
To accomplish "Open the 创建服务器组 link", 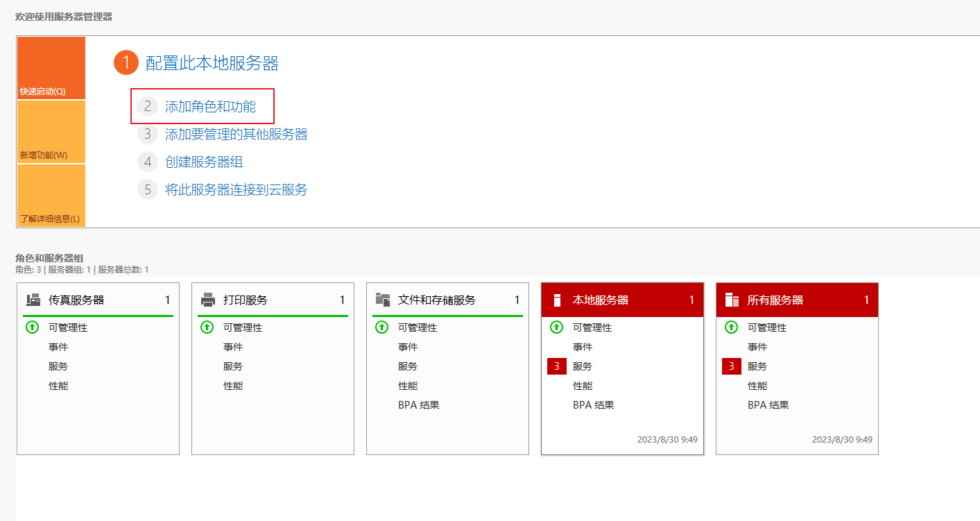I will (204, 162).
